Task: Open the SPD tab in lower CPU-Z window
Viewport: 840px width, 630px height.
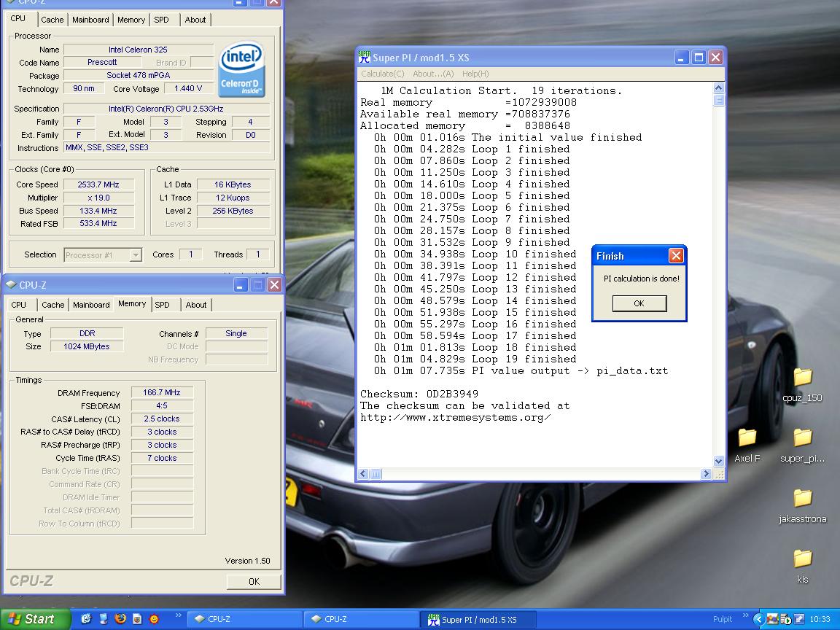Action: tap(162, 305)
